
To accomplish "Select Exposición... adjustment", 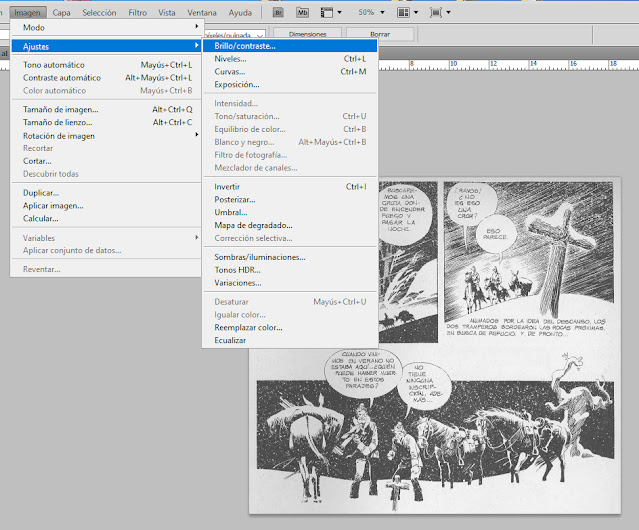I will coord(290,84).
